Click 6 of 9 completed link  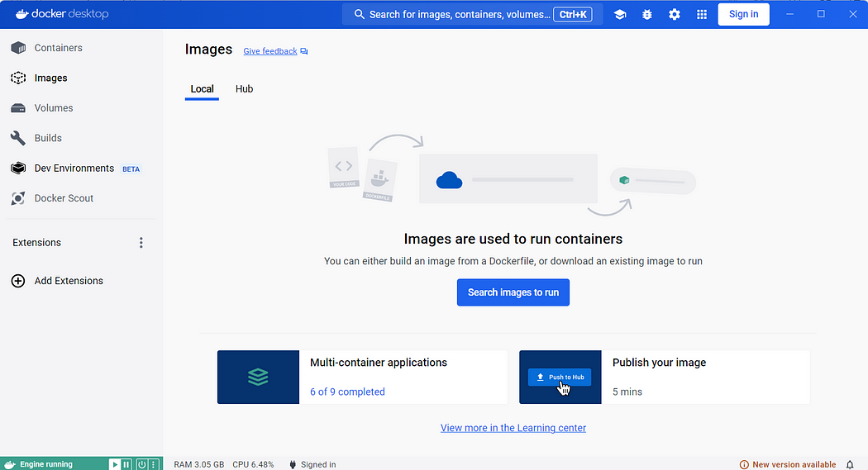348,392
